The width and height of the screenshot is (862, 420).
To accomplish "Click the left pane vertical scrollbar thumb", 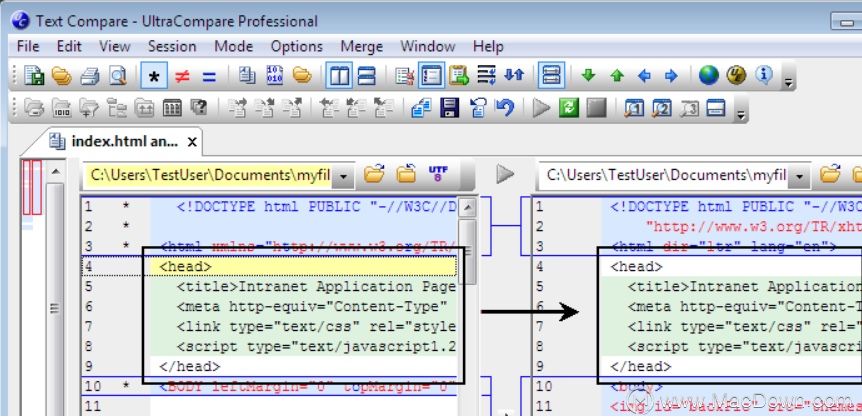I will pyautogui.click(x=467, y=252).
